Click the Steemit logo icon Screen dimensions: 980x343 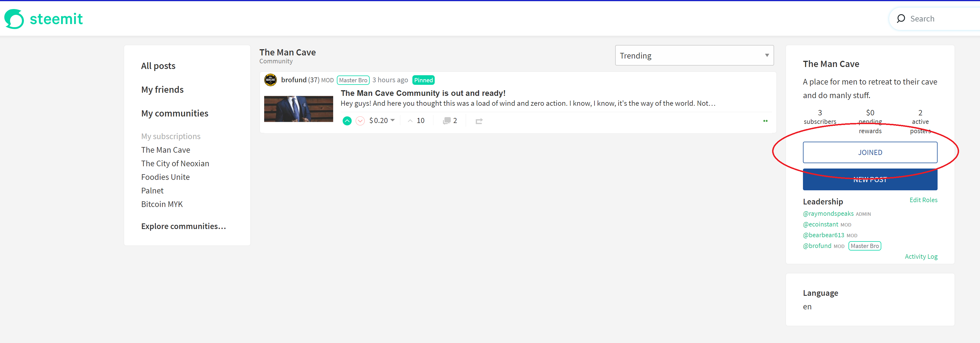(x=14, y=19)
